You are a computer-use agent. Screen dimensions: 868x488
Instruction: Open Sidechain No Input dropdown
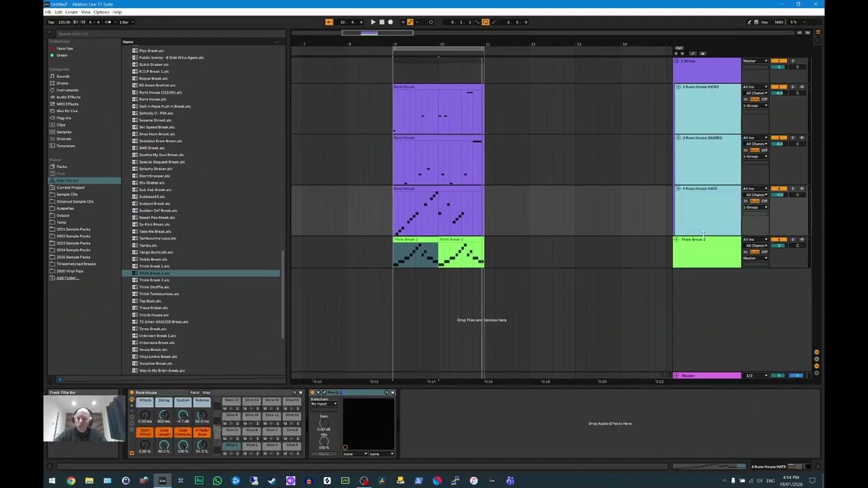pyautogui.click(x=324, y=404)
